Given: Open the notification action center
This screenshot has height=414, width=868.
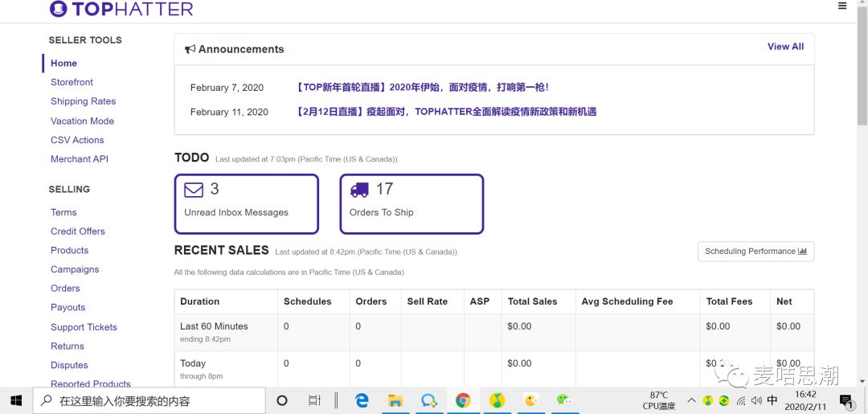Looking at the screenshot, I should 845,400.
